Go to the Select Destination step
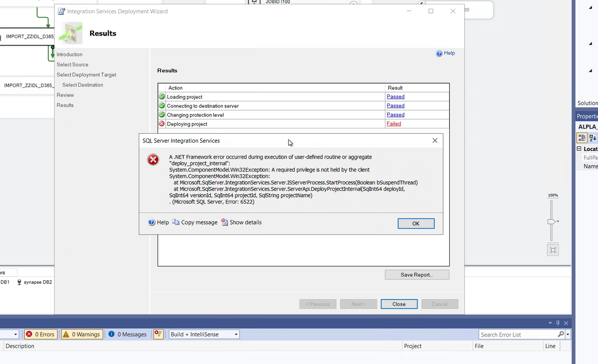The height and width of the screenshot is (364, 598). (x=82, y=85)
